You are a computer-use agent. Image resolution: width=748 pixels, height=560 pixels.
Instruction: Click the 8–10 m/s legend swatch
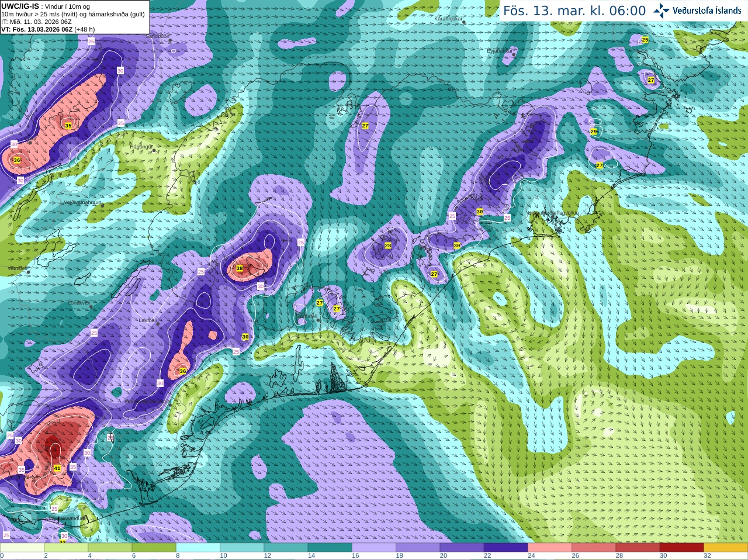(198, 548)
